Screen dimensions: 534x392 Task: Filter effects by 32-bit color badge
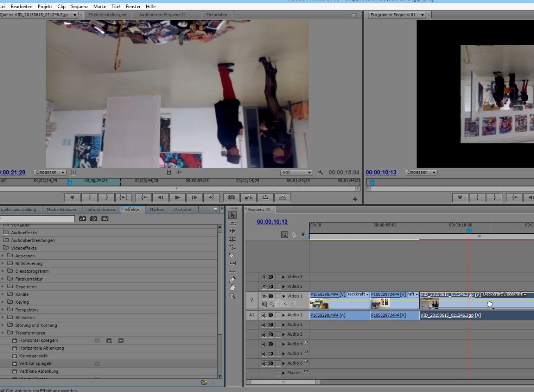point(94,219)
